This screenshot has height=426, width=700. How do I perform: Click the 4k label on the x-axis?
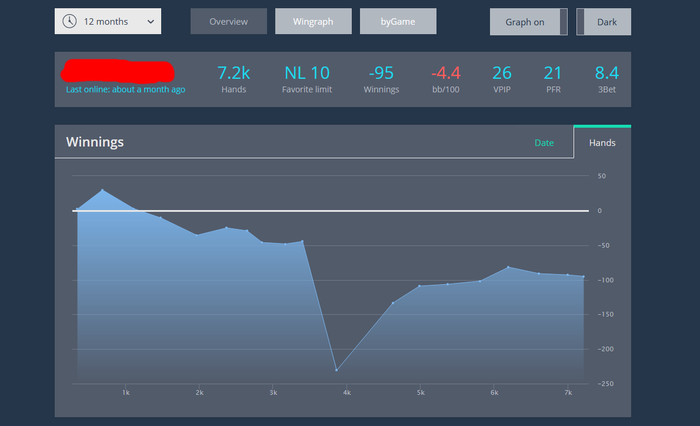(346, 393)
